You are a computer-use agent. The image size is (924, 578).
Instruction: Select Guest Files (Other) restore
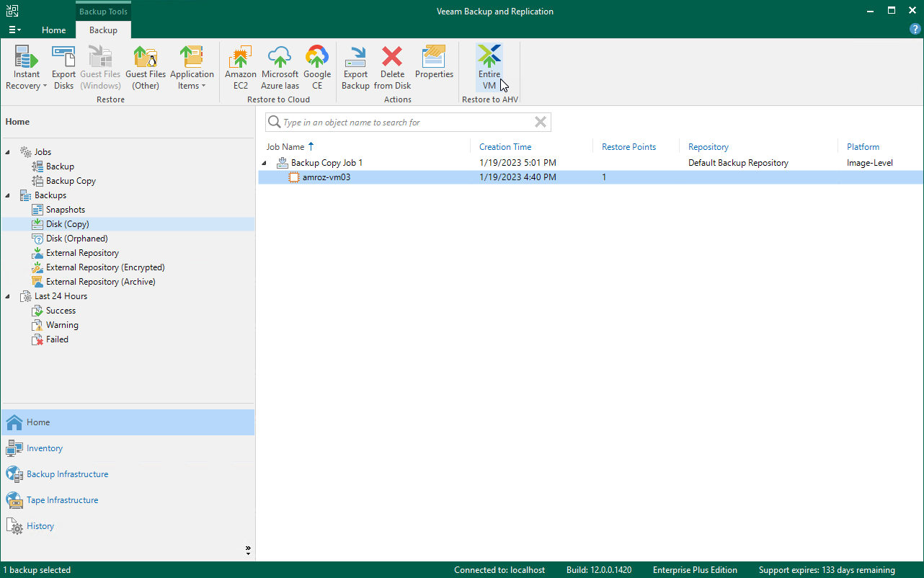click(x=146, y=68)
